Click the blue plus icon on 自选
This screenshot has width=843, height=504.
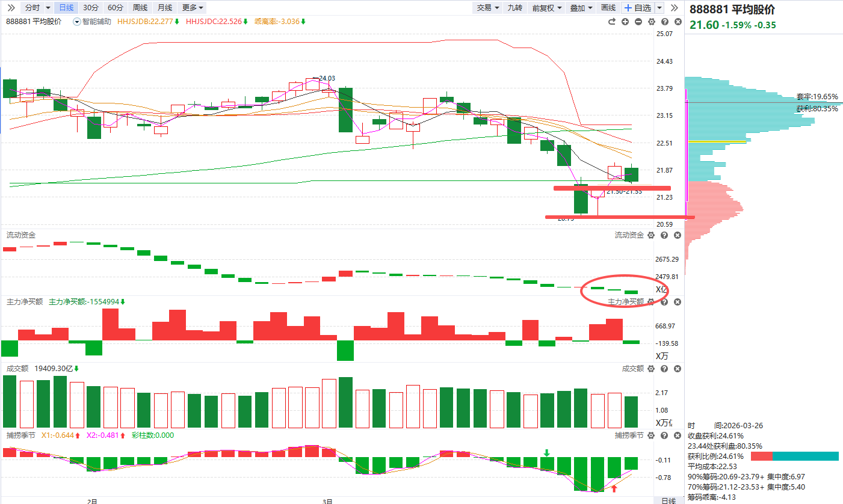(628, 8)
